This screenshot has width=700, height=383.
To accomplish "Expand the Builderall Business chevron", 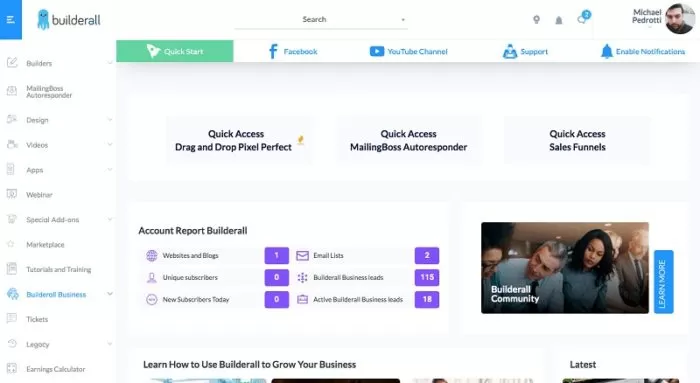I will point(109,294).
